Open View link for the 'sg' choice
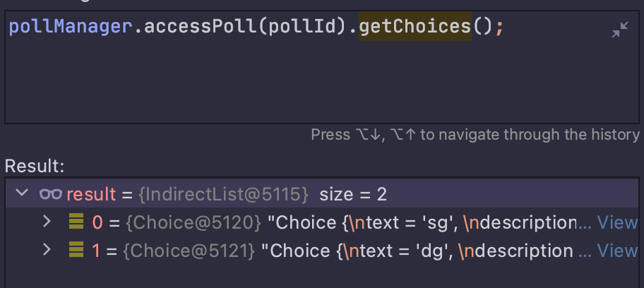Image resolution: width=644 pixels, height=288 pixels. click(617, 223)
